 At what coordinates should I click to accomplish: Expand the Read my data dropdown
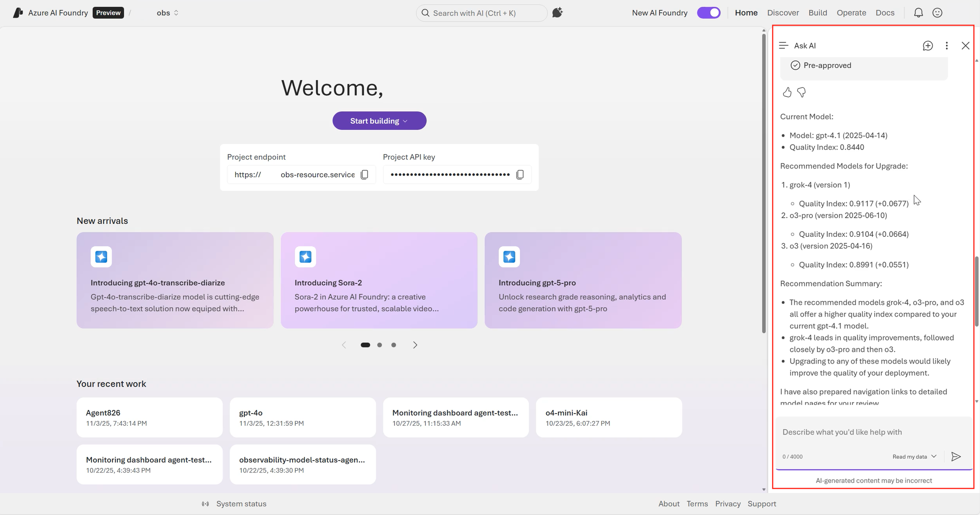tap(914, 456)
